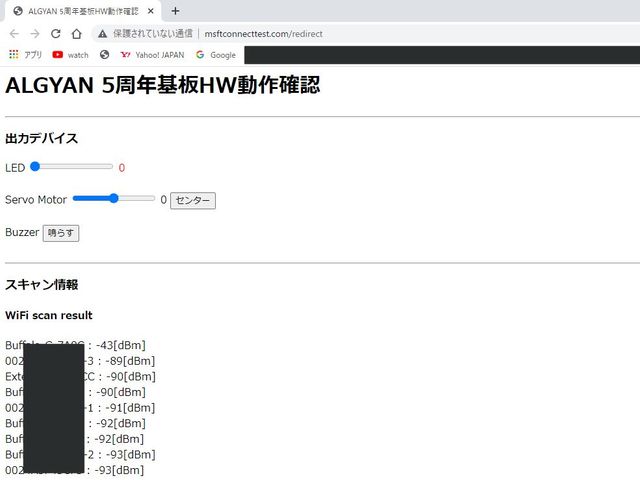Click the address bar URL msftconnecttest.com/redirect
Image resolution: width=640 pixels, height=480 pixels.
point(264,34)
